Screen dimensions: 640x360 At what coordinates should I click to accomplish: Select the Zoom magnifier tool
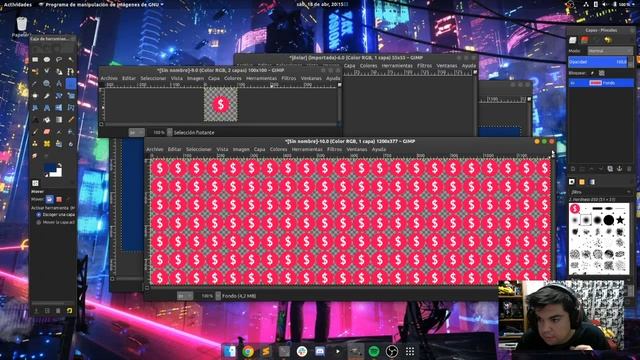click(47, 84)
